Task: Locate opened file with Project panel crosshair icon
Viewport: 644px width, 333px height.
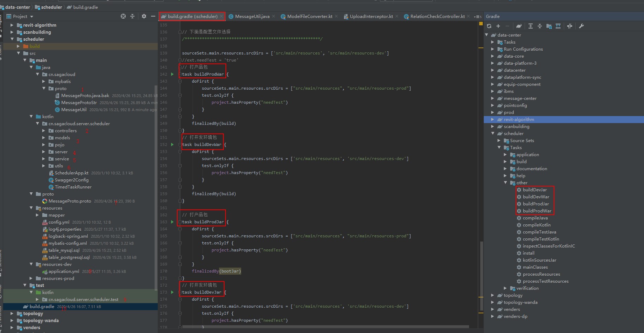Action: (x=123, y=16)
